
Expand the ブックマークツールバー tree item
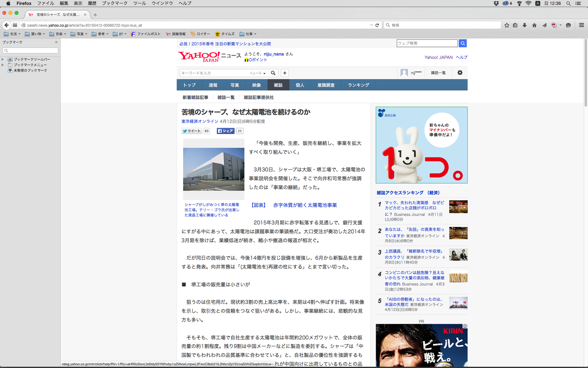[3, 59]
